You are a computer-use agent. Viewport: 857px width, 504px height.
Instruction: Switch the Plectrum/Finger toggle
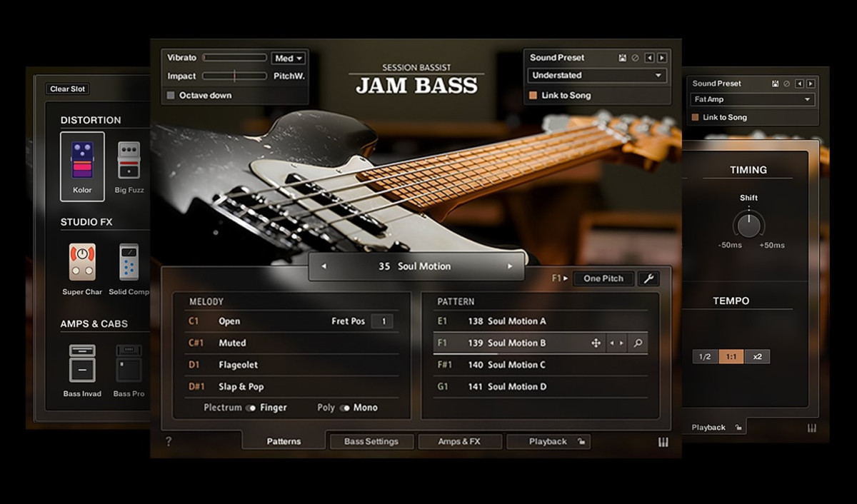(251, 408)
